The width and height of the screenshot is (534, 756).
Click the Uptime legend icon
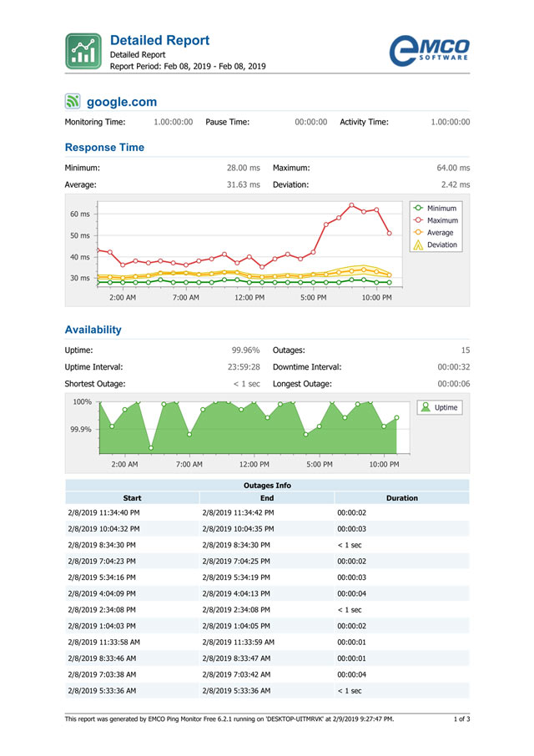pos(426,407)
